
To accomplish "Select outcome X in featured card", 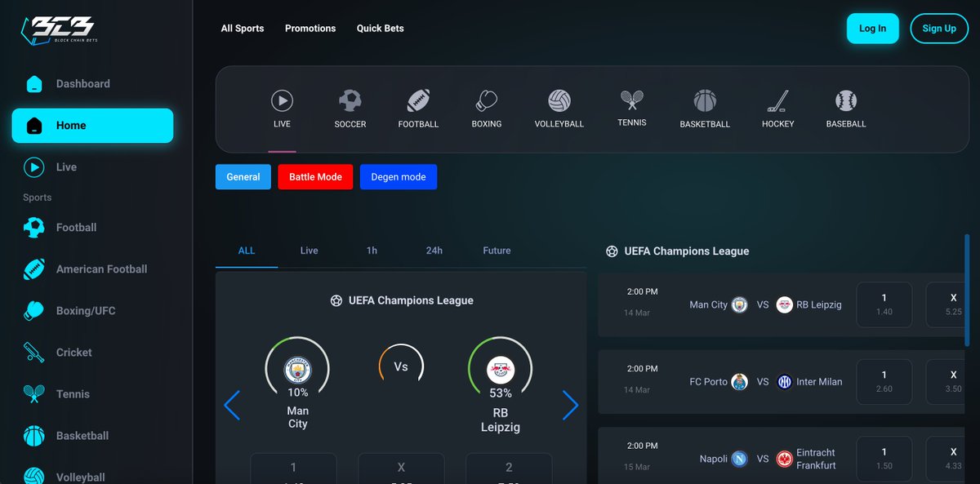I will (401, 468).
